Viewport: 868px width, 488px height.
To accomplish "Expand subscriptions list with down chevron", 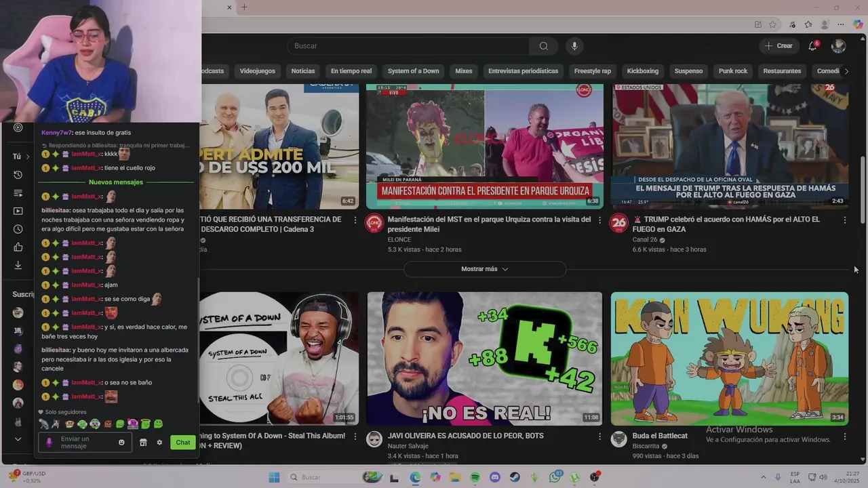I will tap(18, 439).
